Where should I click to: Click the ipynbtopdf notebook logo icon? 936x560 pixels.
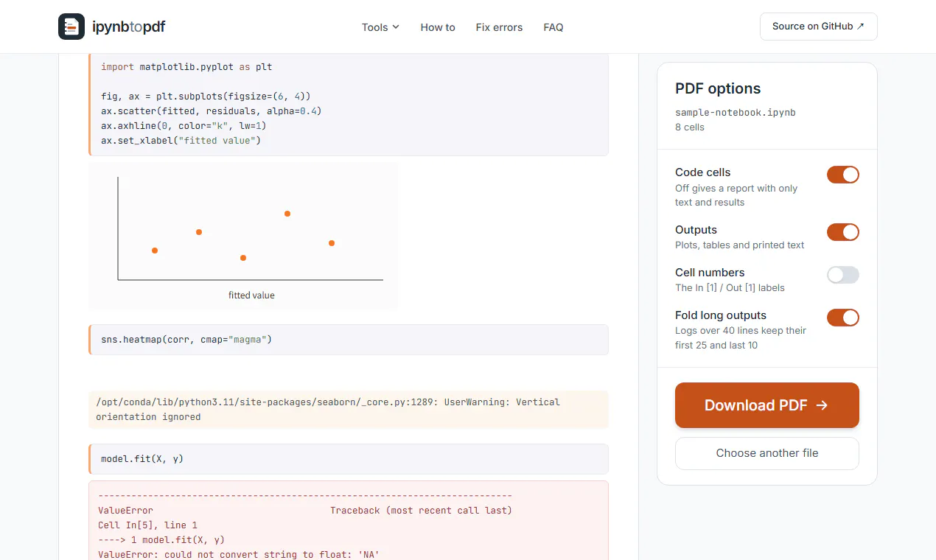(71, 27)
